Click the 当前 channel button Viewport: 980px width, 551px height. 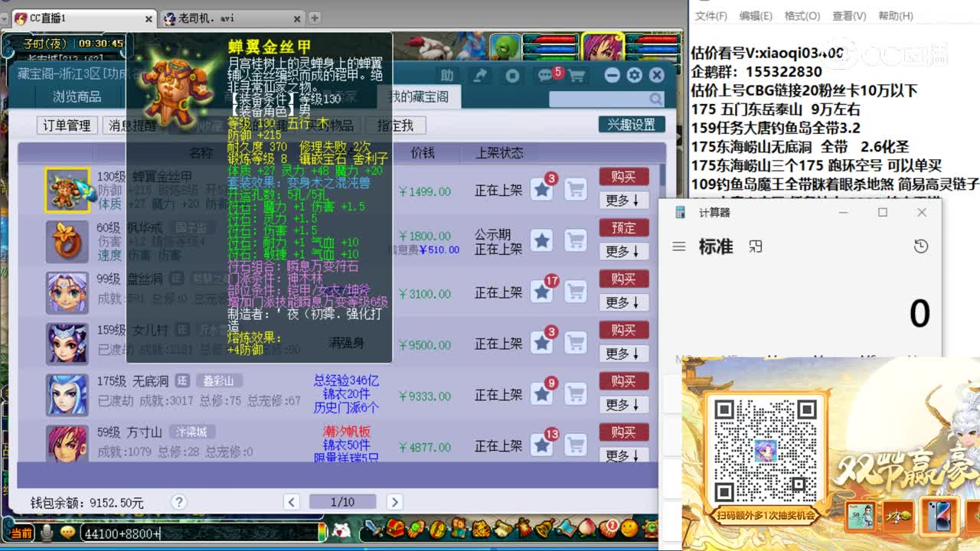pyautogui.click(x=20, y=533)
